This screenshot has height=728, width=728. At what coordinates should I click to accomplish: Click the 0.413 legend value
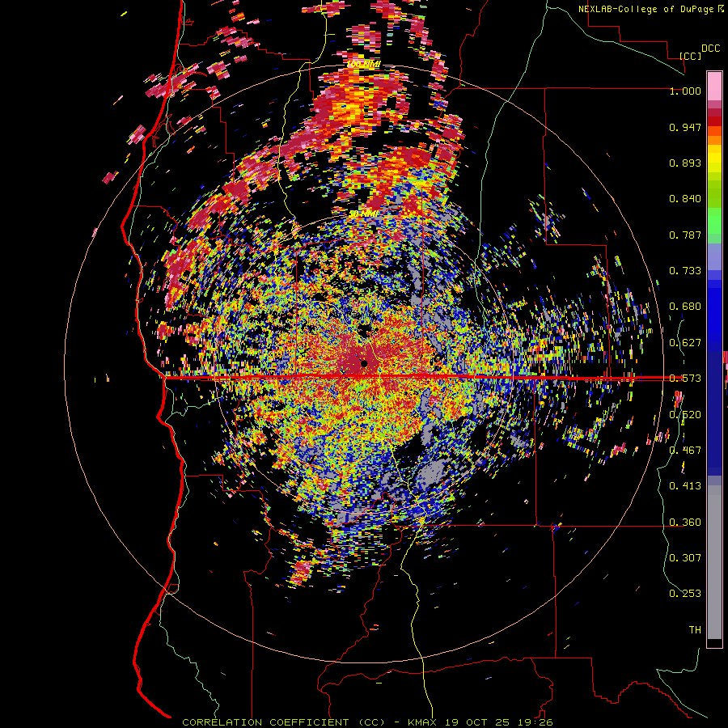point(685,486)
